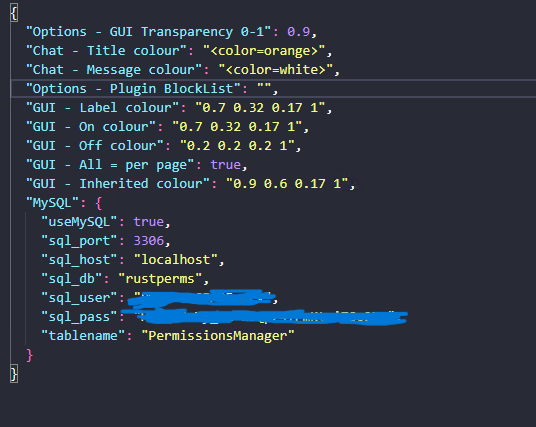Screen dimensions: 536x427
Task: Click the "Chat - Message colour" key
Action: coord(115,70)
